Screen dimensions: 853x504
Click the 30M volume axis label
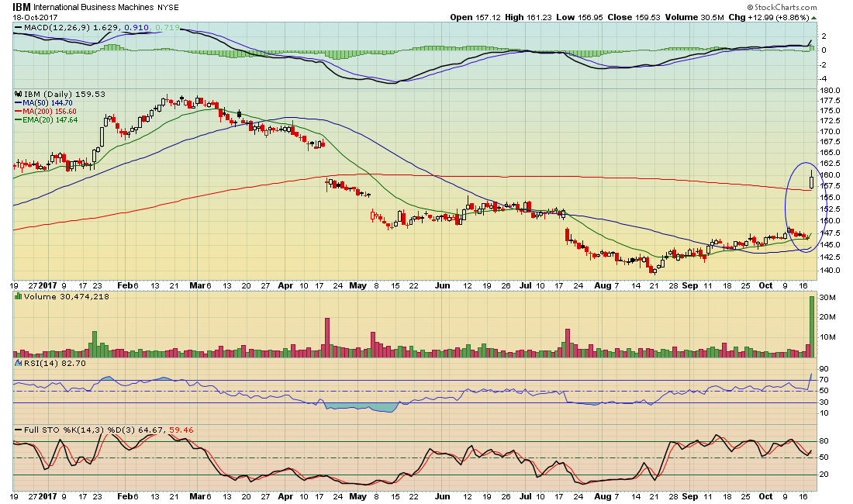(827, 298)
